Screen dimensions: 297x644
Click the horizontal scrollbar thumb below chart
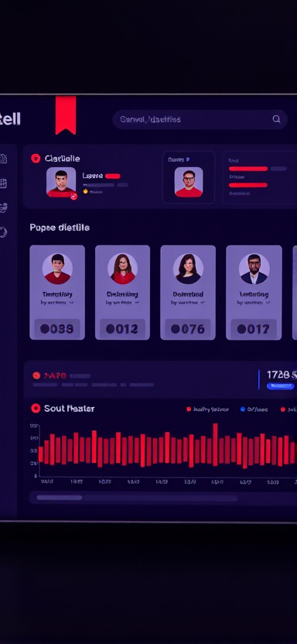click(x=60, y=498)
